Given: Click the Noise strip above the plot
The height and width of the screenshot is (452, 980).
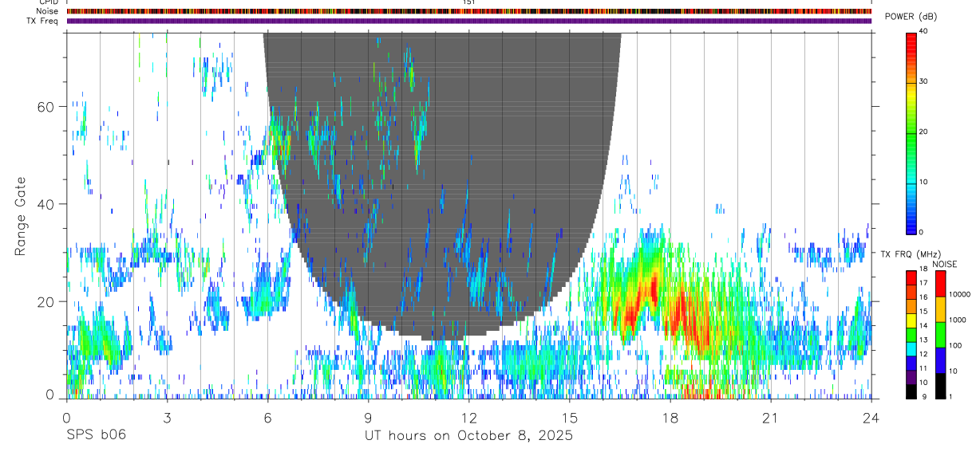Looking at the screenshot, I should click(469, 11).
